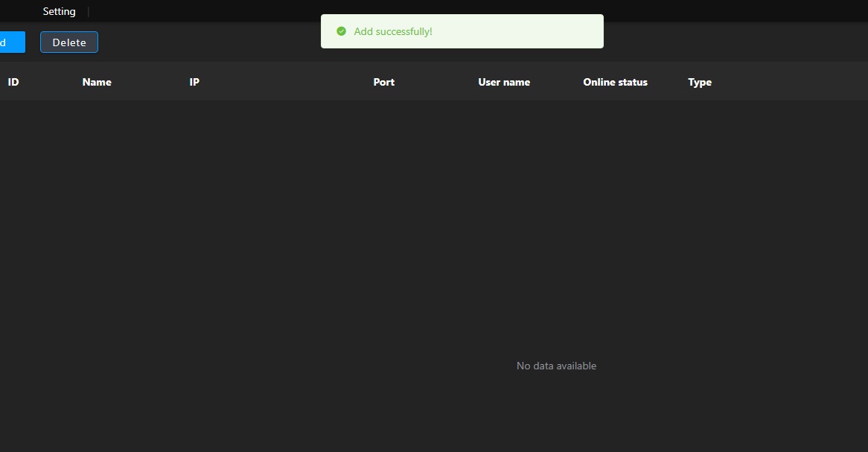Click the empty table body under the Name column
868x452 pixels.
point(97,223)
